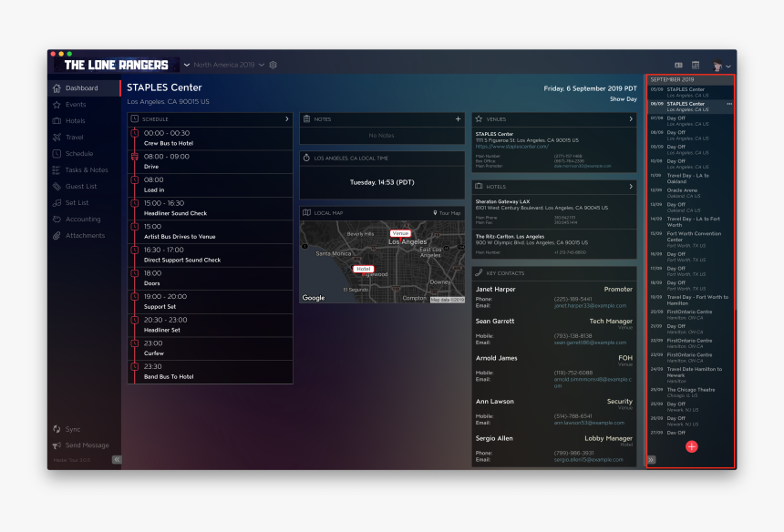The height and width of the screenshot is (532, 784).
Task: Add a note with the Notes plus icon
Action: (458, 119)
